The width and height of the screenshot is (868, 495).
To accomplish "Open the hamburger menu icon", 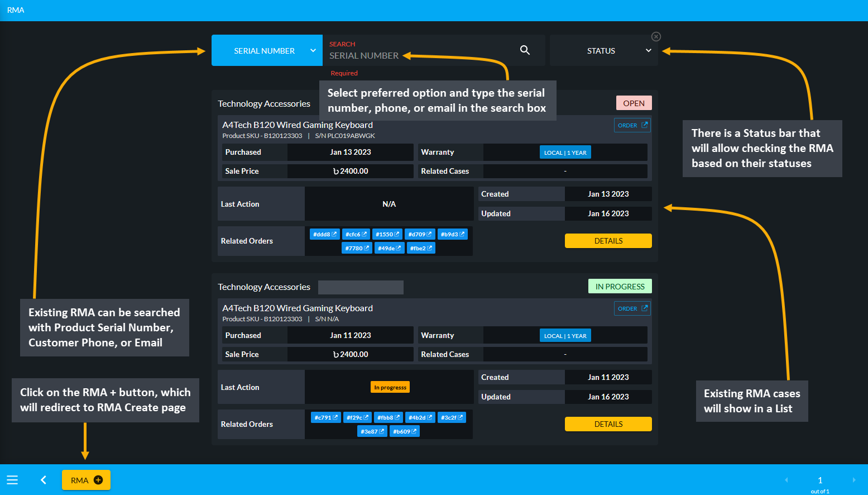I will point(12,480).
